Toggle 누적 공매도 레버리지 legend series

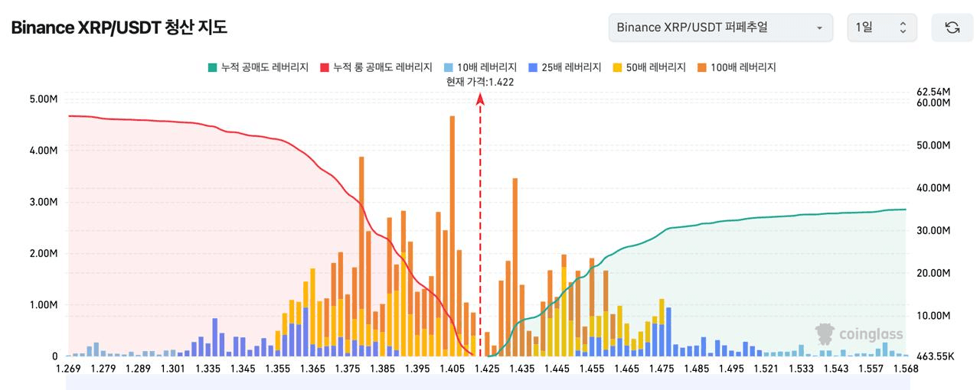pyautogui.click(x=258, y=67)
